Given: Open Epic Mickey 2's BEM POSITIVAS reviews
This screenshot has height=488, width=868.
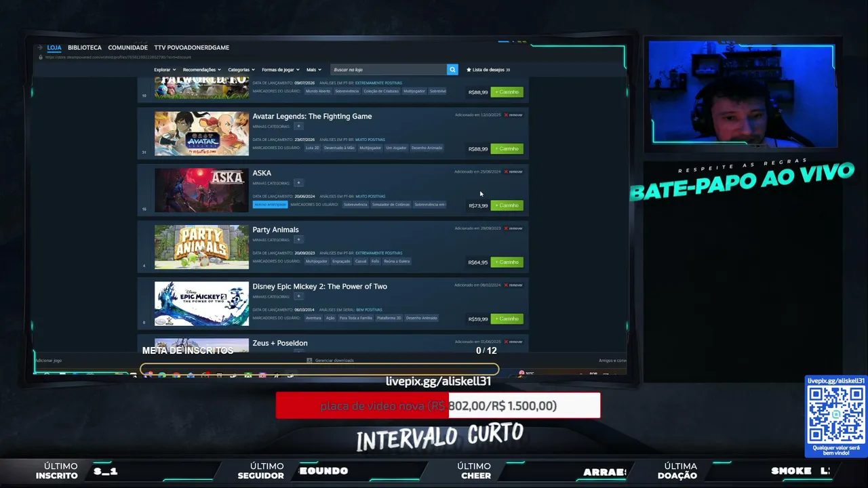Looking at the screenshot, I should (x=369, y=310).
